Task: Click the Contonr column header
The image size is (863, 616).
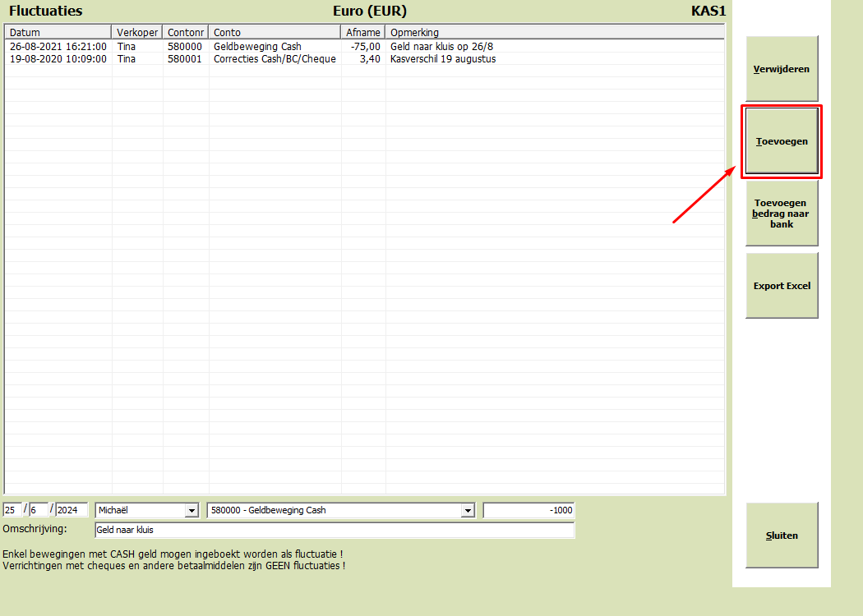Action: 186,33
